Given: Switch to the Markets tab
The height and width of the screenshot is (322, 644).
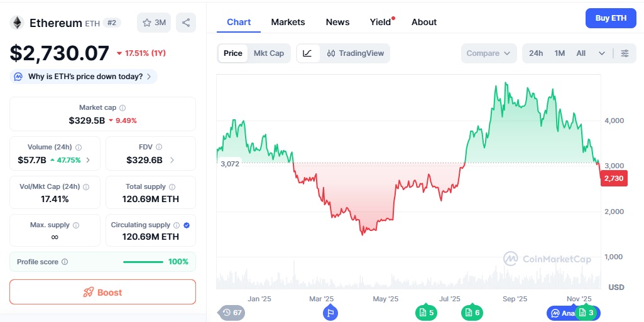Looking at the screenshot, I should (x=288, y=22).
